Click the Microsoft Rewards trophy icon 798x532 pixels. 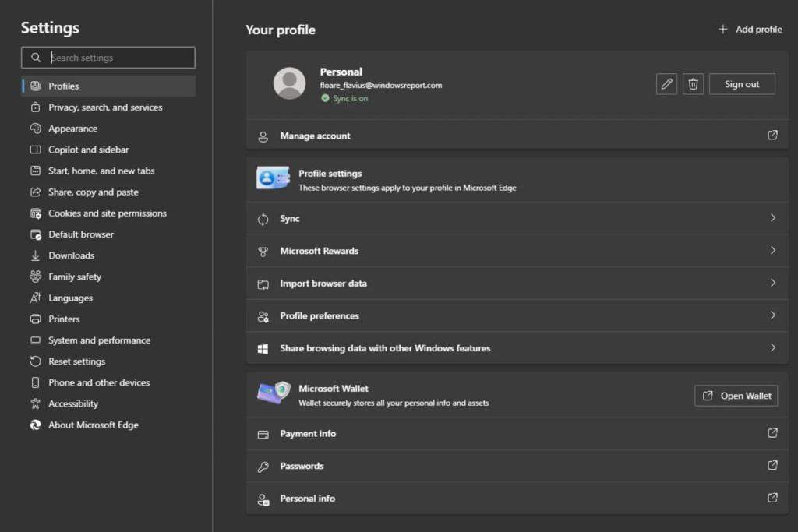pos(263,252)
